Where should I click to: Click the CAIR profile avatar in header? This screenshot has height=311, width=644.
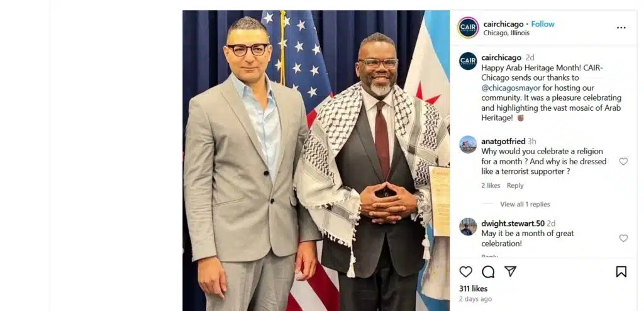(468, 28)
